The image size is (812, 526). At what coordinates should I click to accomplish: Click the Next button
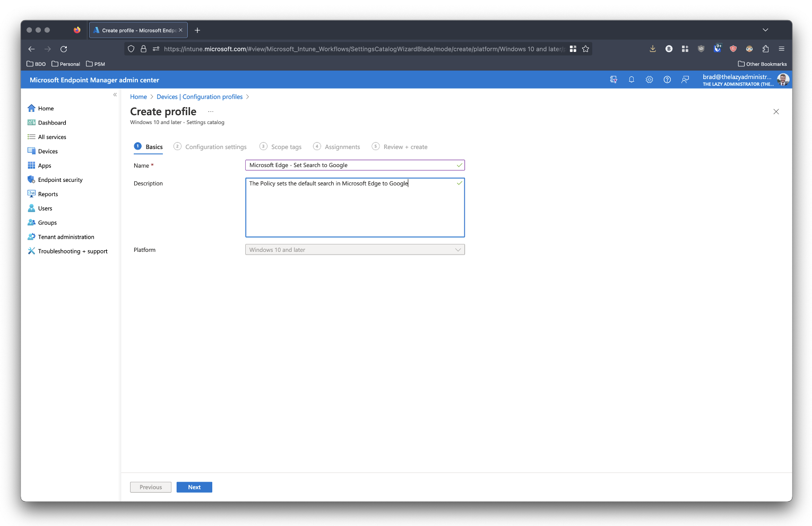pyautogui.click(x=194, y=487)
